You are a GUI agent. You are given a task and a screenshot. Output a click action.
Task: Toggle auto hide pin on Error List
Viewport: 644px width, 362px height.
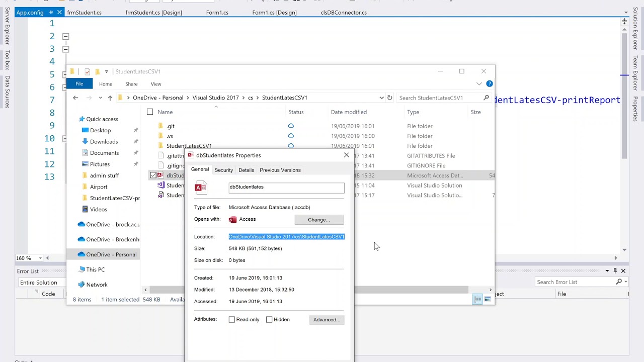615,270
